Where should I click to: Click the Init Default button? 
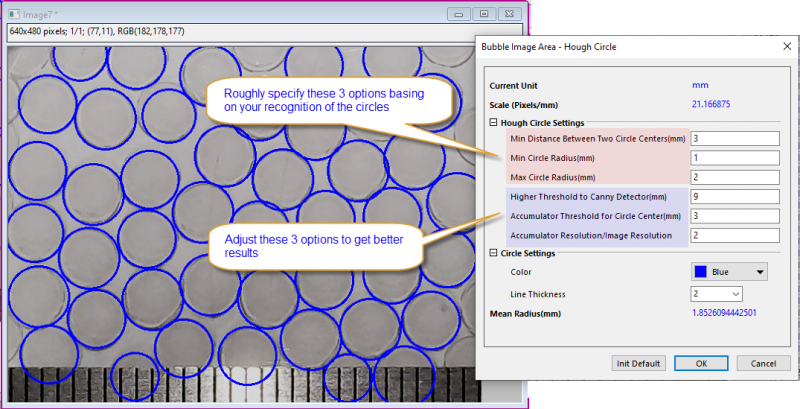(x=639, y=363)
